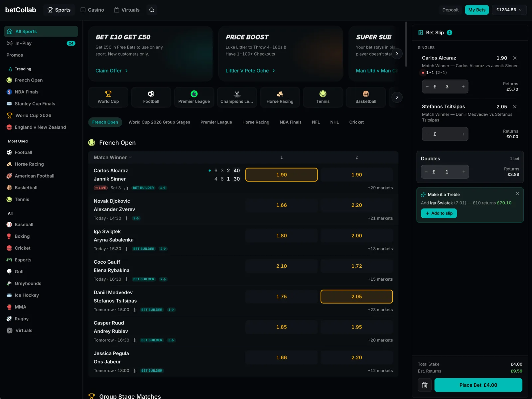Increase Carlos Alcaraz stake with plus

coord(463,86)
